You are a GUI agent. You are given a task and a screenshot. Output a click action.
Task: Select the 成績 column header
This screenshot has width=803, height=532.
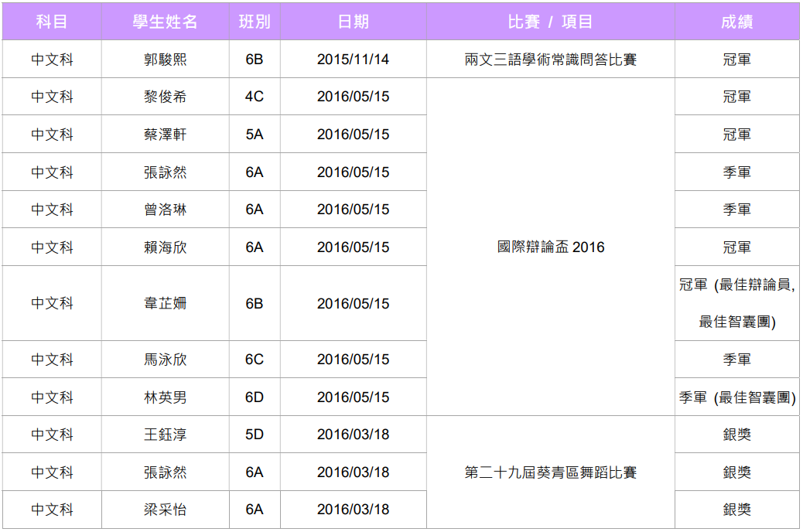(736, 22)
